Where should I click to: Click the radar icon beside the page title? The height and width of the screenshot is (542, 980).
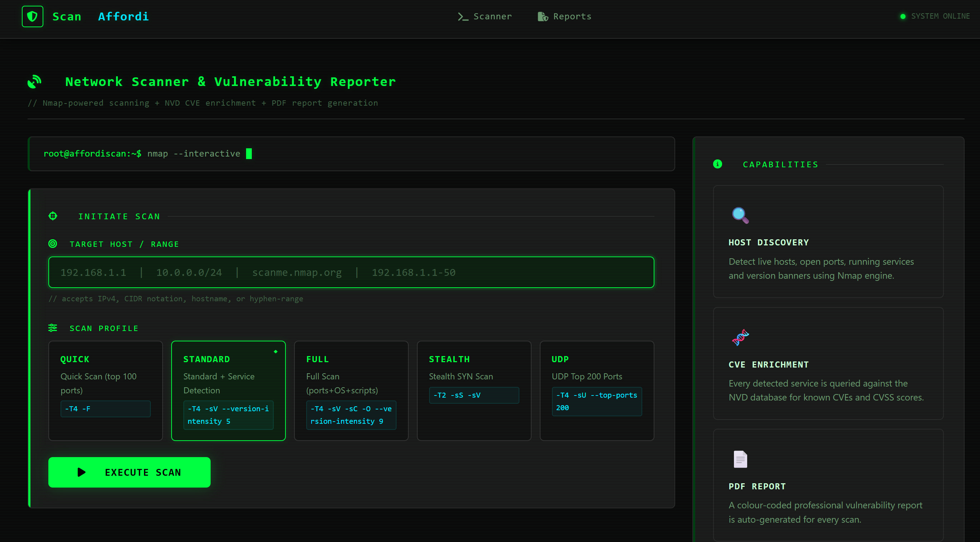[35, 81]
